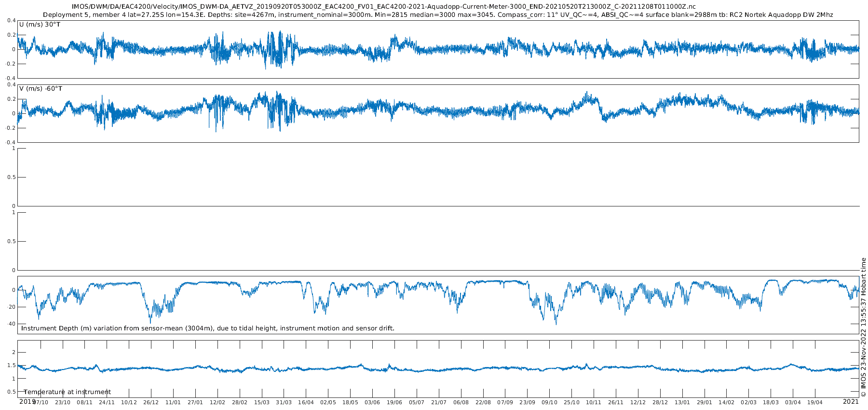Click the '18/03' date tick label
Screen dimensions: 868x410
[771, 402]
